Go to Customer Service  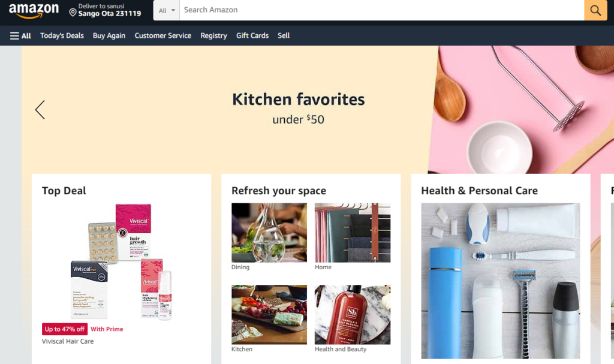pyautogui.click(x=163, y=35)
